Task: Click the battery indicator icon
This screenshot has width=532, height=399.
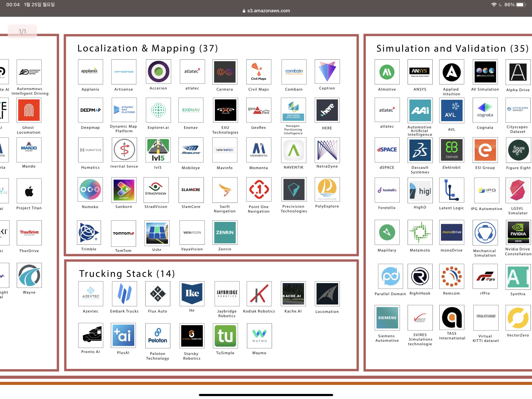Action: [x=521, y=4]
